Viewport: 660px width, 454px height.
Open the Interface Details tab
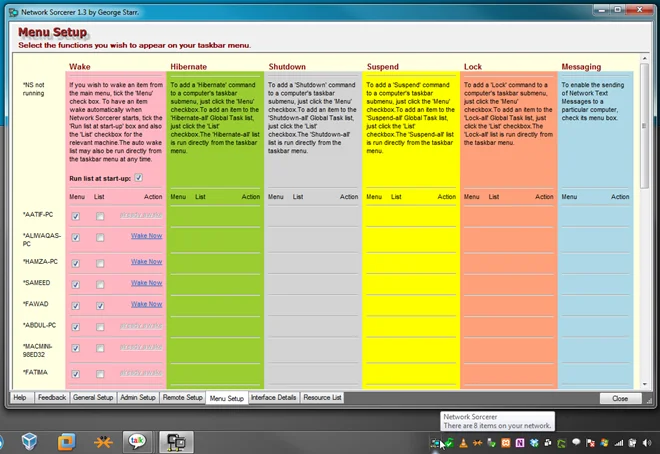point(273,398)
